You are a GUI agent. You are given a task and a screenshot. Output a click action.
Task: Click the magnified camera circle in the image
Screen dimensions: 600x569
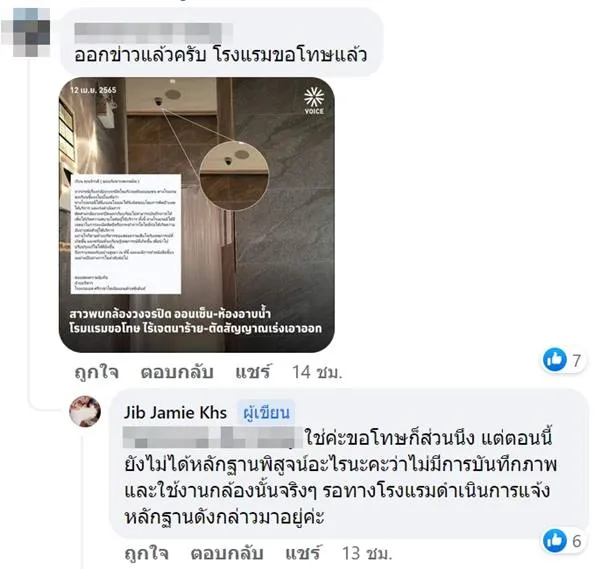tap(234, 176)
